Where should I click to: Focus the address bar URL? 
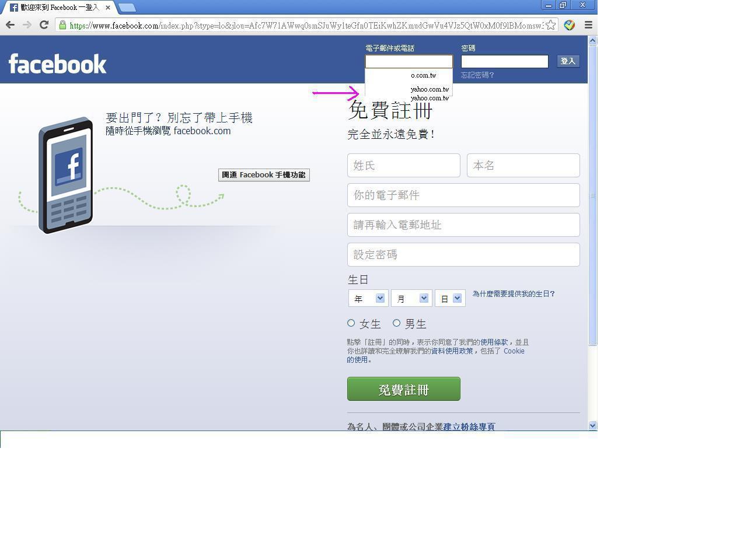[306, 26]
